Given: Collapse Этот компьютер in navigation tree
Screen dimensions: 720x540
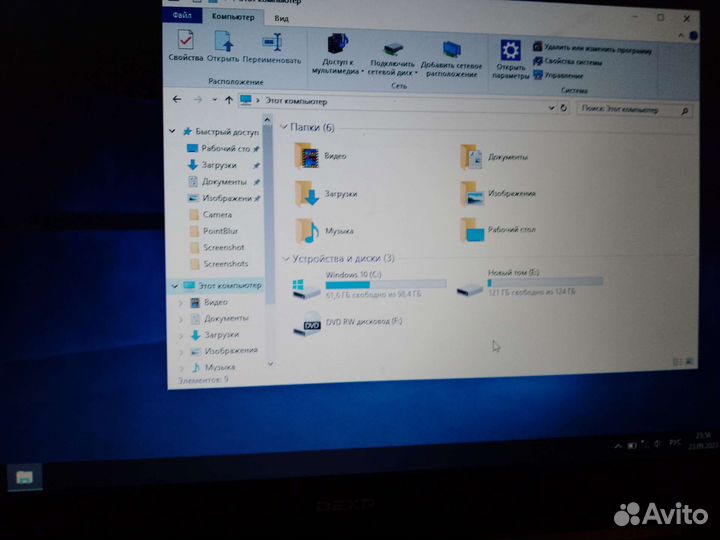Looking at the screenshot, I should click(175, 286).
